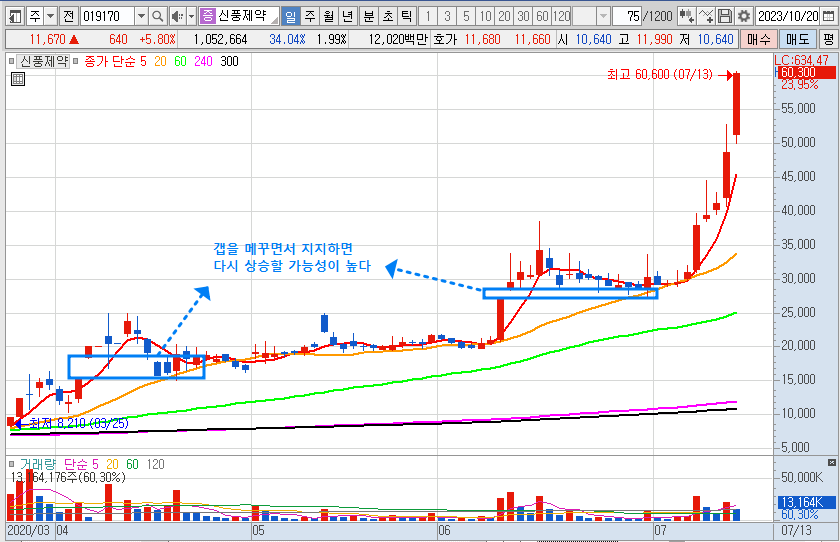Select the 1 interval button
Image resolution: width=840 pixels, height=542 pixels.
point(428,16)
